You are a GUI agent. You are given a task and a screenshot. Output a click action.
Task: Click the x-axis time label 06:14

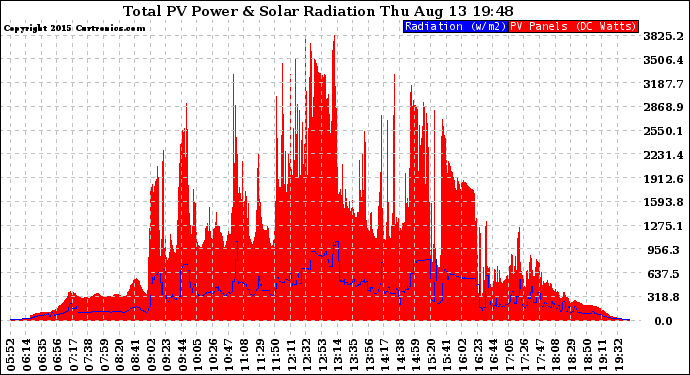click(x=27, y=355)
